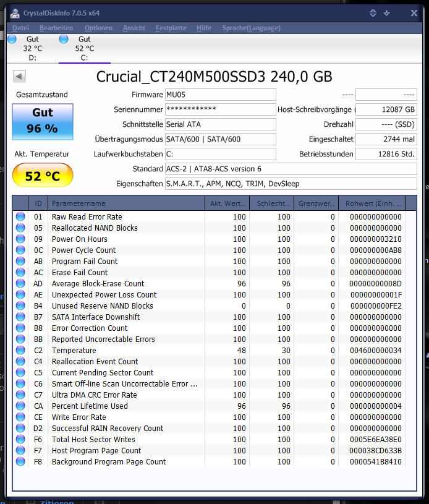Click the down arrow icon in title bar
The height and width of the screenshot is (504, 429).
[x=386, y=13]
